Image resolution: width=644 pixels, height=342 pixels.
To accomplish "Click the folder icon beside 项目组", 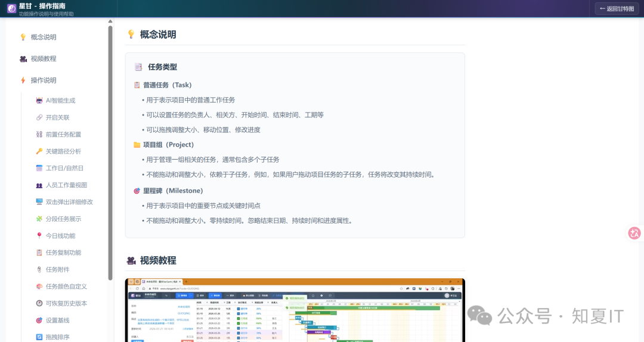I will coord(137,145).
